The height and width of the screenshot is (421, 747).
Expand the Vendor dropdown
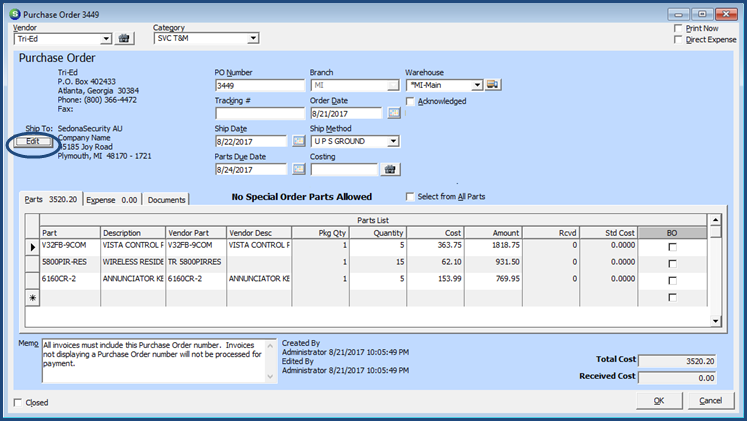(x=105, y=38)
